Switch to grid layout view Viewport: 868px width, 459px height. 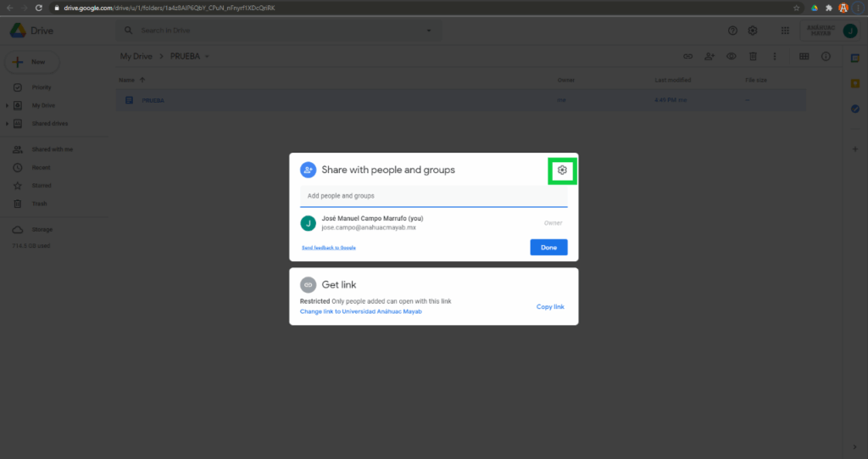point(804,57)
